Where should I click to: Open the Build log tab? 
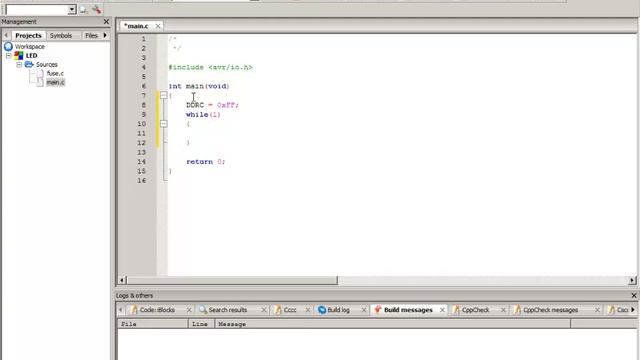click(x=338, y=310)
